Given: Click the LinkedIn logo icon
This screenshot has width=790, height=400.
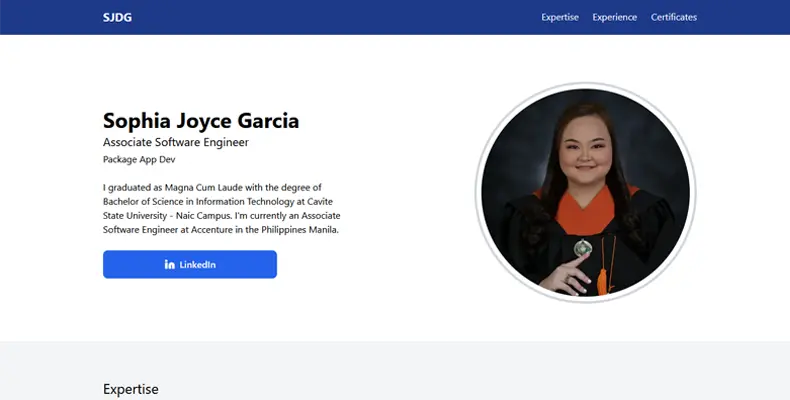Looking at the screenshot, I should coord(170,264).
